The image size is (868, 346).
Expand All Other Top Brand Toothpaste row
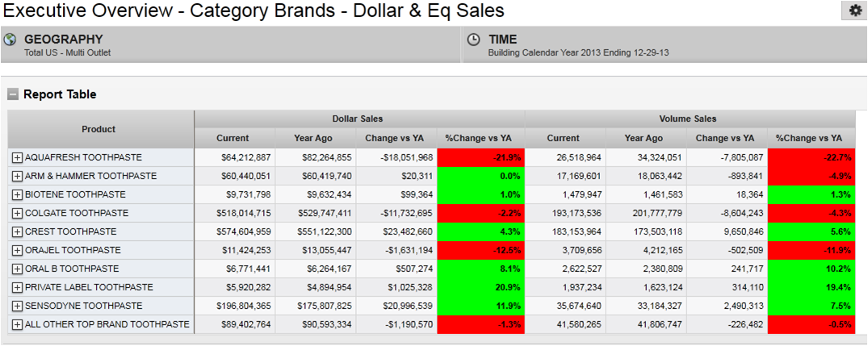18,324
